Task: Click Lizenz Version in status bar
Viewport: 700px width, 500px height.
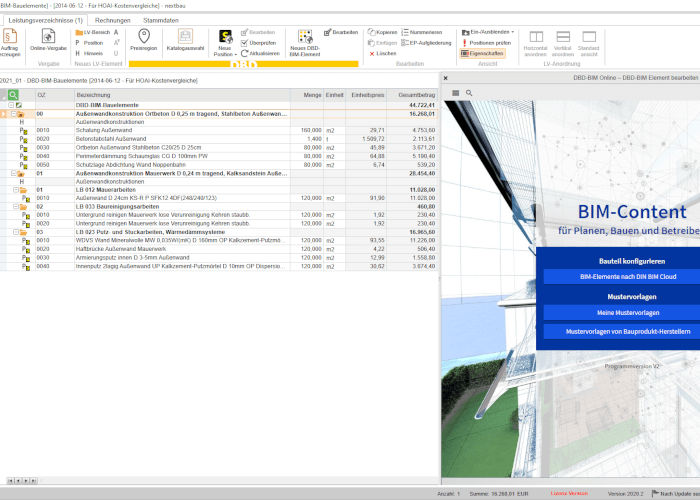Action: click(569, 493)
